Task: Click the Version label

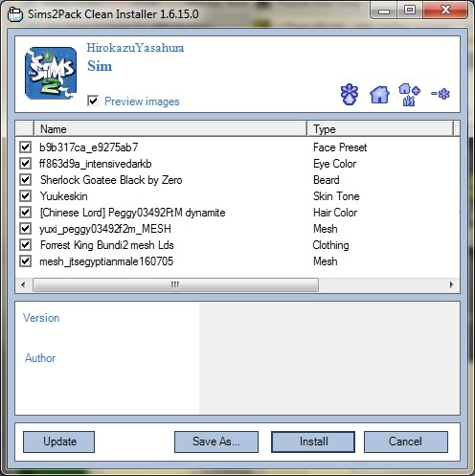Action: 41,318
